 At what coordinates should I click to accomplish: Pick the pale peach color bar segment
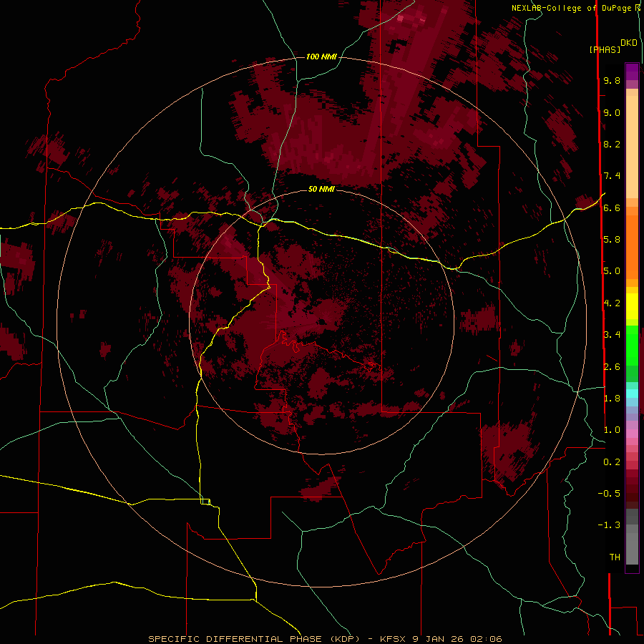pyautogui.click(x=632, y=148)
